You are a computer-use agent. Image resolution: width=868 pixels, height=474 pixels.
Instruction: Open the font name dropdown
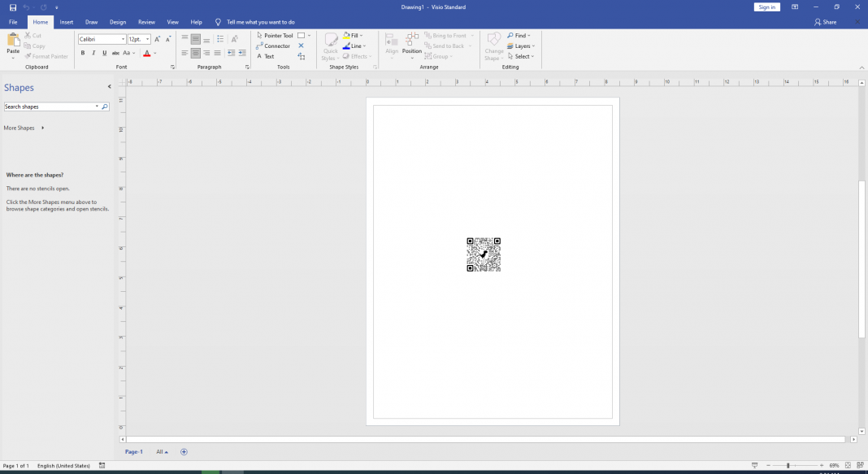122,38
